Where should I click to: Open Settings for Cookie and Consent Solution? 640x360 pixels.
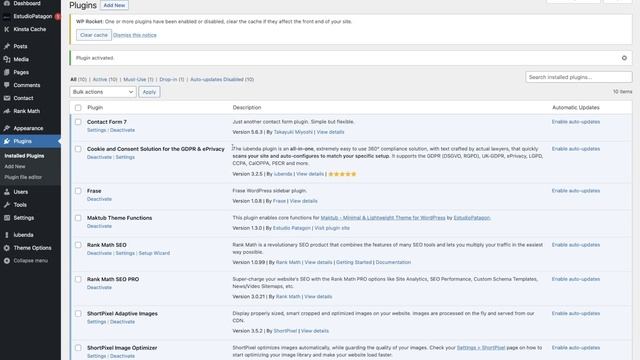click(x=125, y=157)
